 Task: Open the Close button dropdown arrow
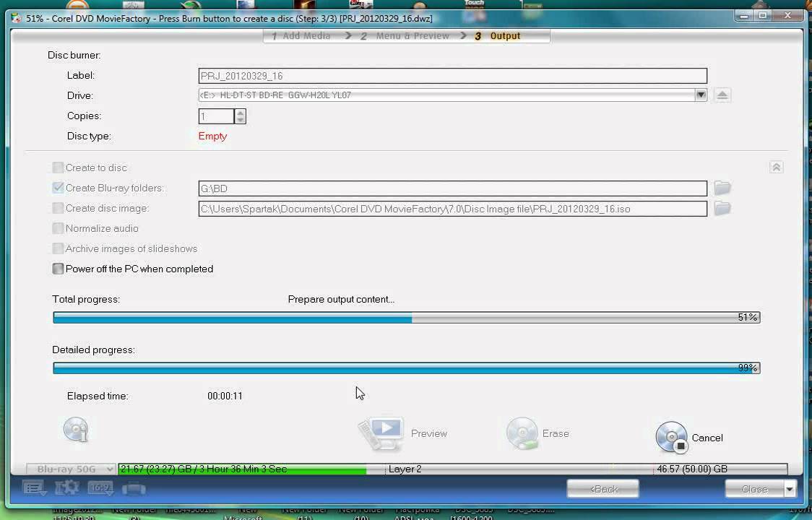point(789,488)
